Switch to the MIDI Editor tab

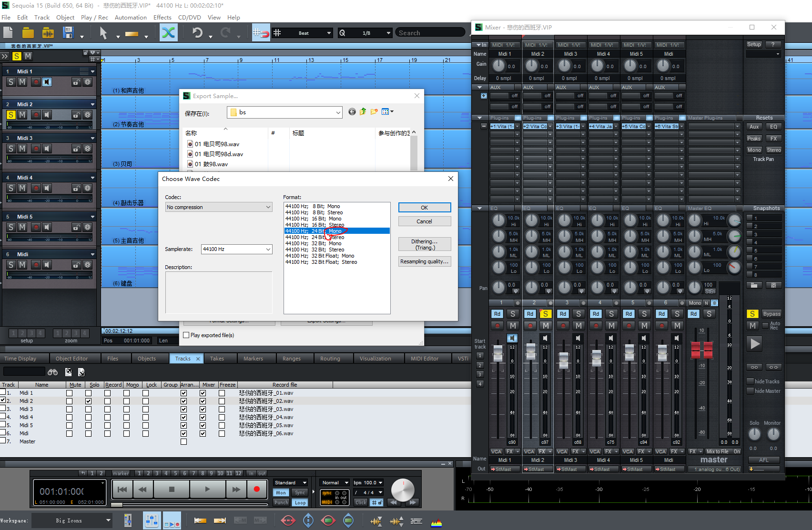coord(424,359)
